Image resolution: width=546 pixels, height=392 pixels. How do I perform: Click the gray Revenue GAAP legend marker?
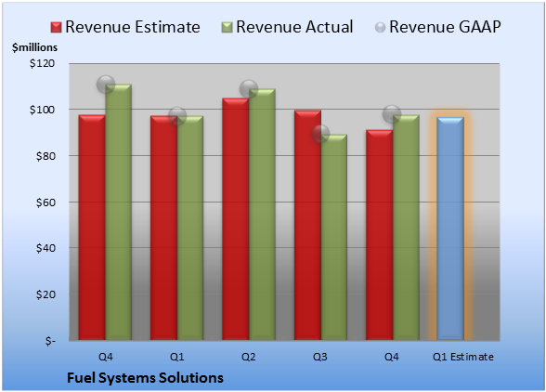tap(381, 28)
